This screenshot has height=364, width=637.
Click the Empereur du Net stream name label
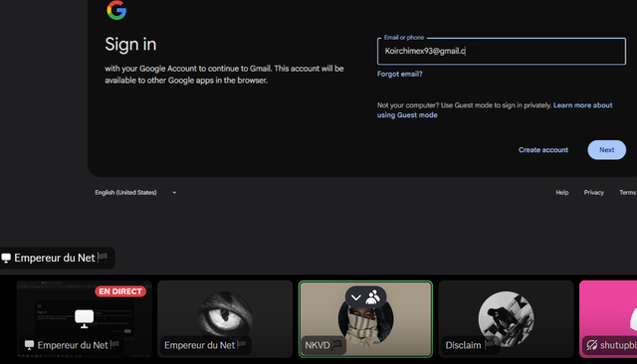point(58,259)
